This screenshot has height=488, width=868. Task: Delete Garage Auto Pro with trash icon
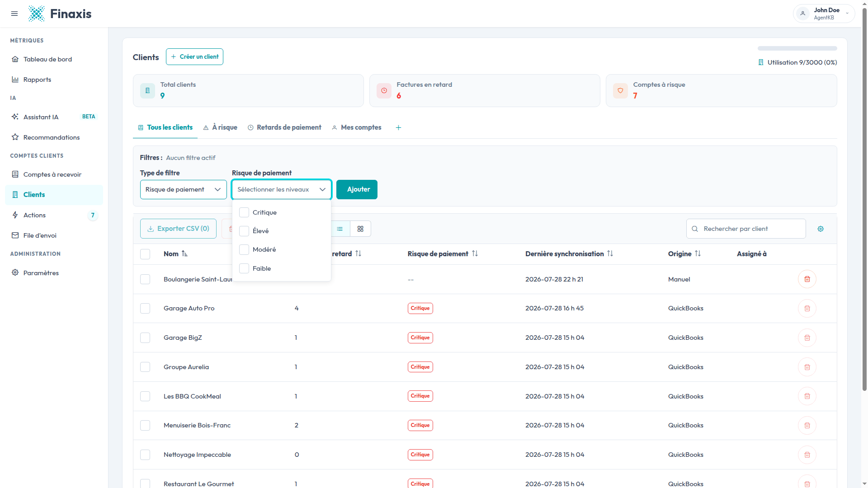coord(807,309)
